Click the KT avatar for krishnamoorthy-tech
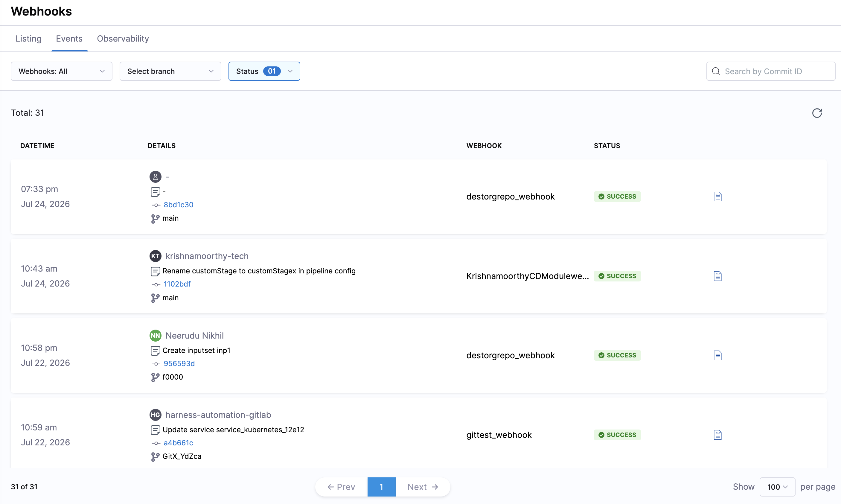The width and height of the screenshot is (841, 504). pyautogui.click(x=156, y=256)
